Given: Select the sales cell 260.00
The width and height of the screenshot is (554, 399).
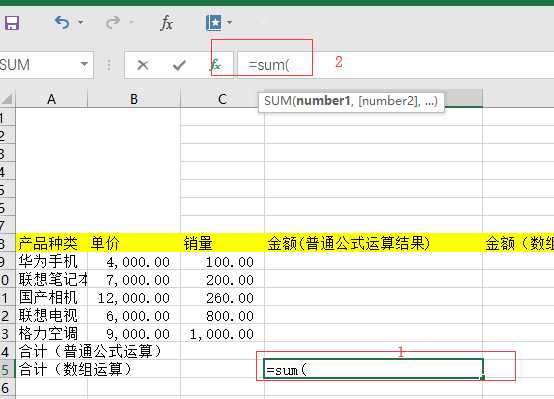Looking at the screenshot, I should (222, 298).
